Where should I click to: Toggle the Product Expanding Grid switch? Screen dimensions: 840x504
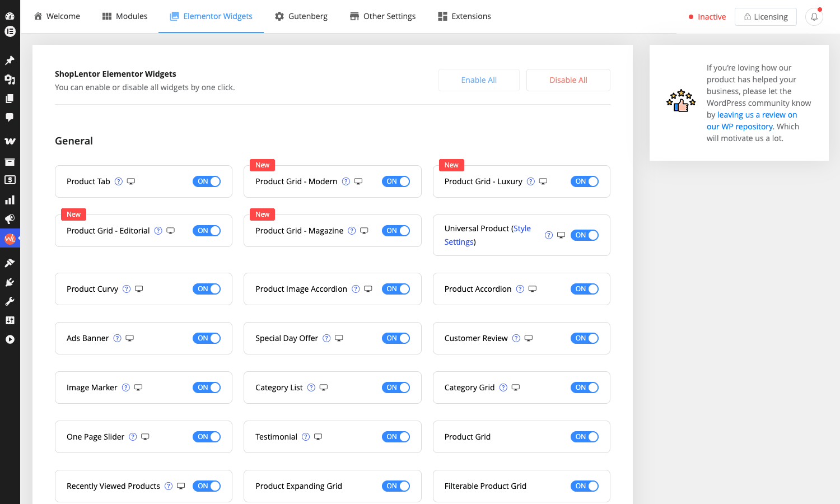396,486
